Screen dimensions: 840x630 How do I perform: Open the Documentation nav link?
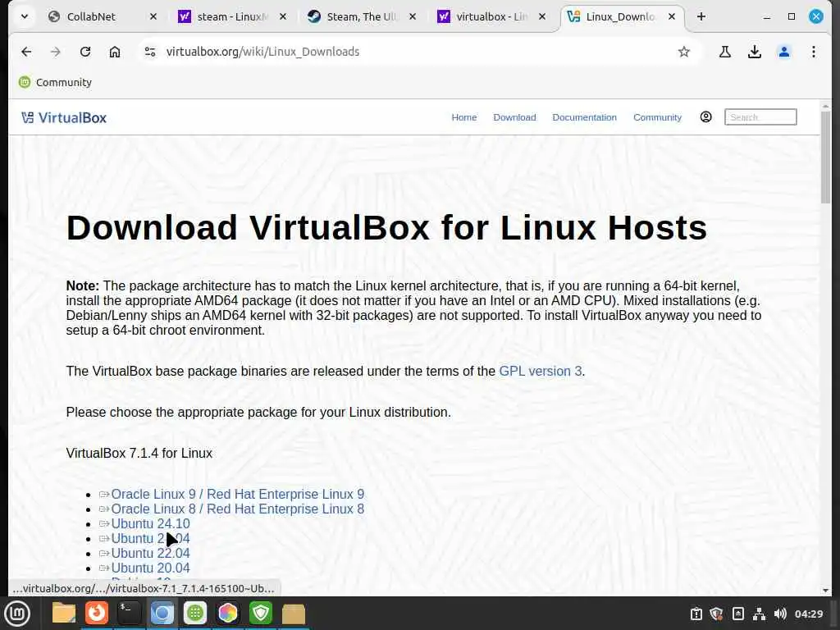pos(584,117)
